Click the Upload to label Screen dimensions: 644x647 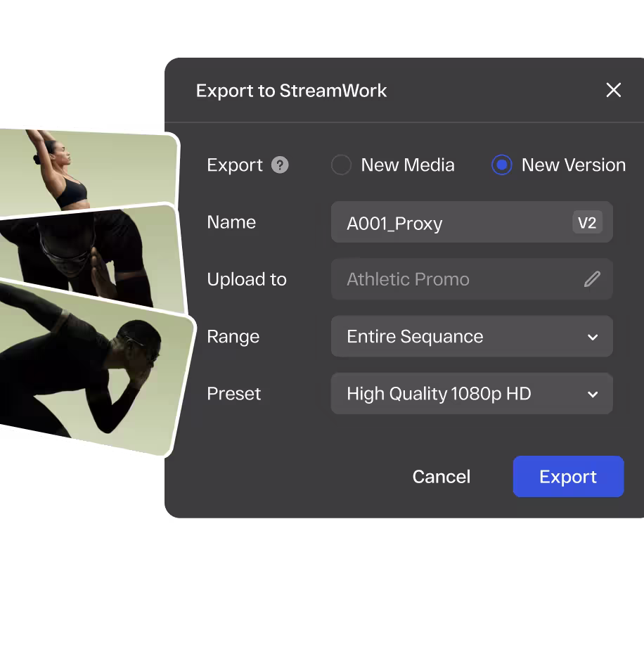point(247,279)
